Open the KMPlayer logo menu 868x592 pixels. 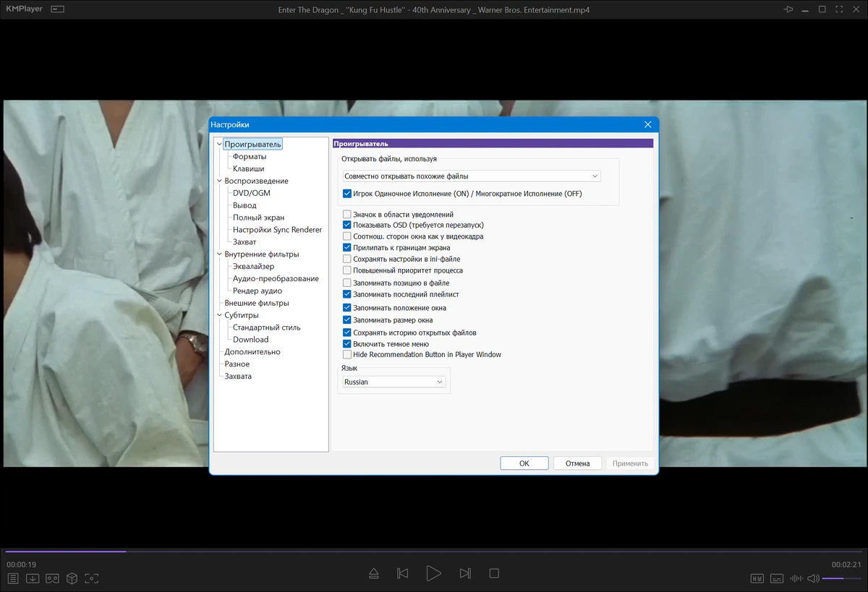[24, 9]
